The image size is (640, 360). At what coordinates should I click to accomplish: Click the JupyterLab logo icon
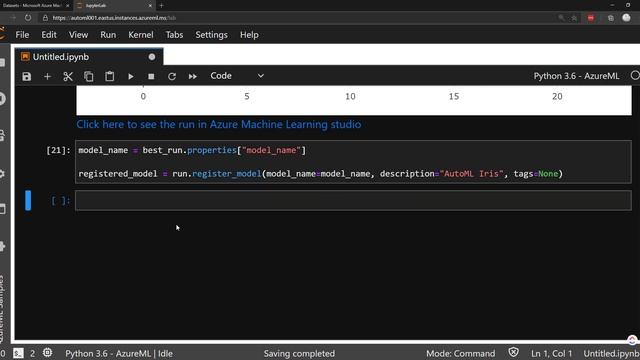3,33
